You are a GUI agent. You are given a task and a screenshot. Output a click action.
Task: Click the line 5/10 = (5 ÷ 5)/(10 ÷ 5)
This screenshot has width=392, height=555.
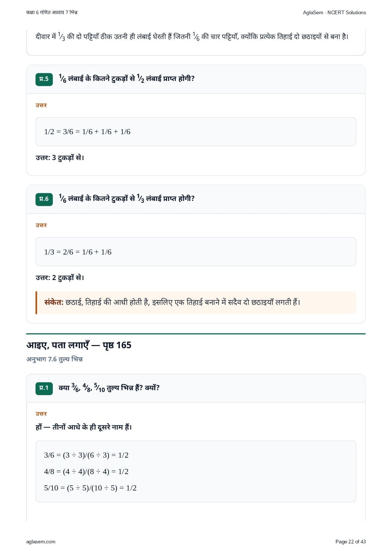(90, 488)
